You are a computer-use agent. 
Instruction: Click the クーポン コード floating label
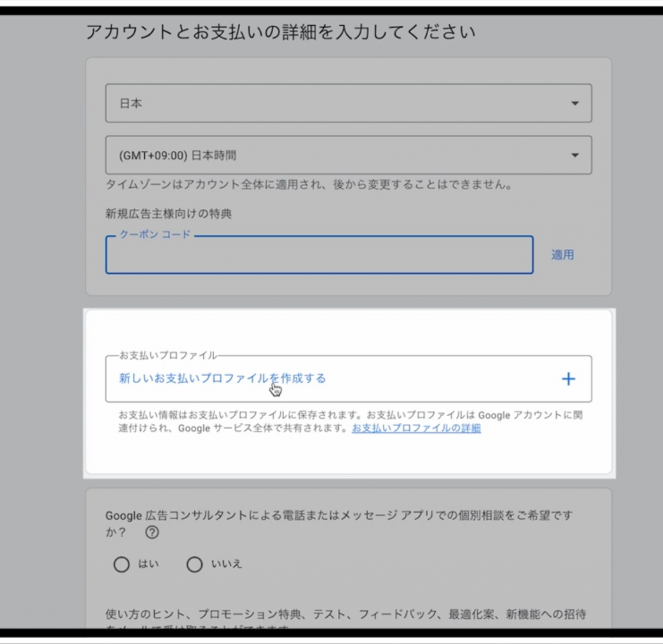155,234
